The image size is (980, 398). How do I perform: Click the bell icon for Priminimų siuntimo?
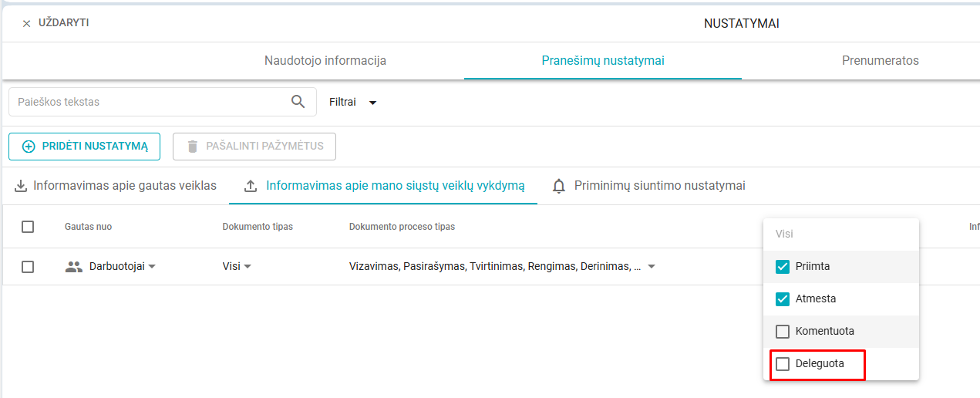[x=559, y=186]
